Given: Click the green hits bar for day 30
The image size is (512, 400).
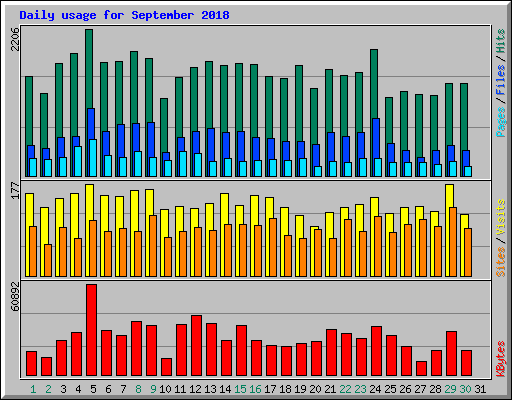Looking at the screenshot, I should point(464,117).
